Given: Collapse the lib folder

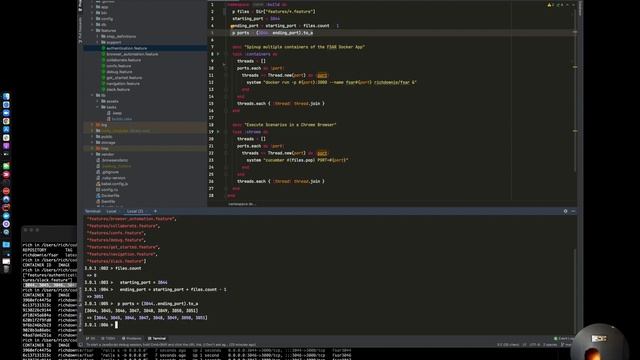Looking at the screenshot, I should point(93,95).
